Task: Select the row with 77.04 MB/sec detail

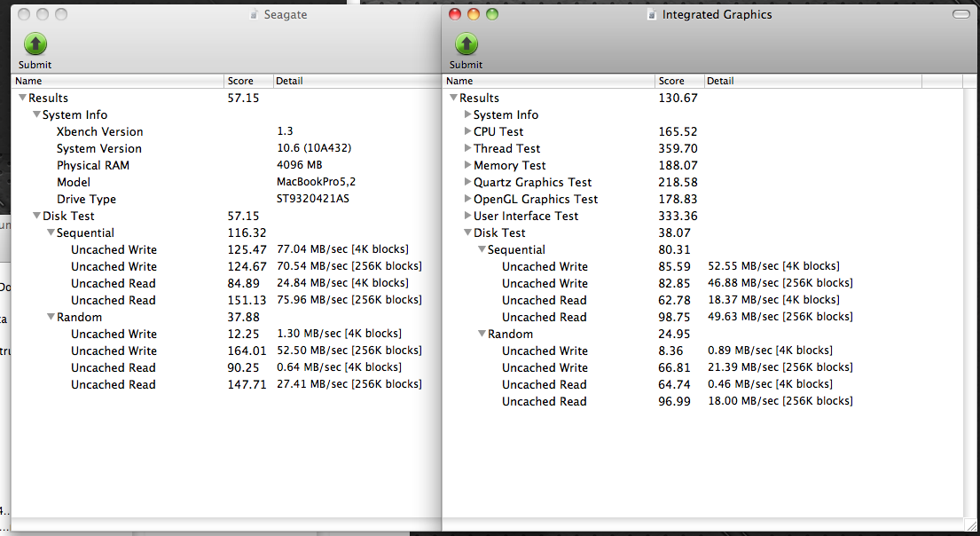Action: [226, 249]
